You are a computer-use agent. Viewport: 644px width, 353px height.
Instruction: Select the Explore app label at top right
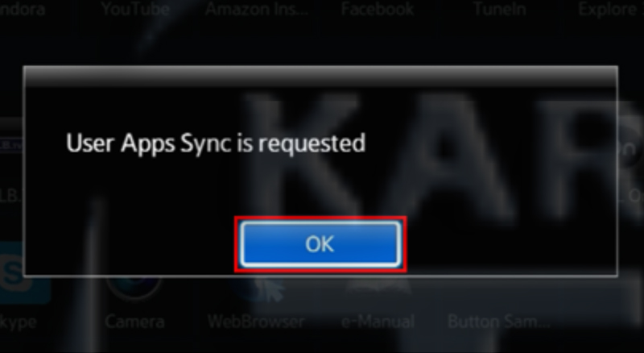(611, 9)
